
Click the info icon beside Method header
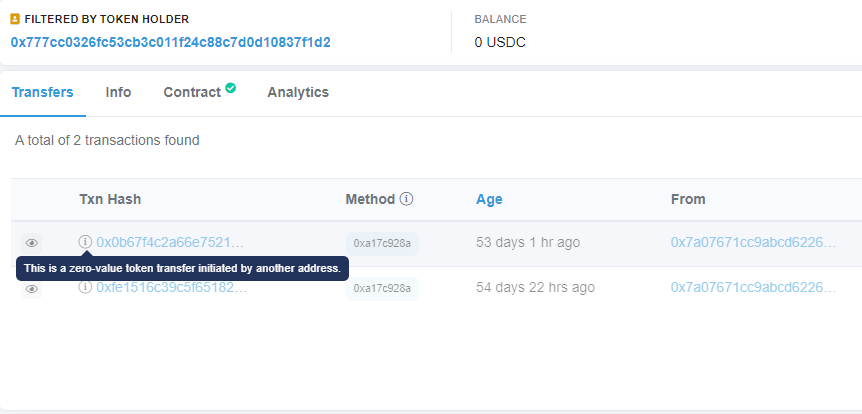pyautogui.click(x=406, y=199)
